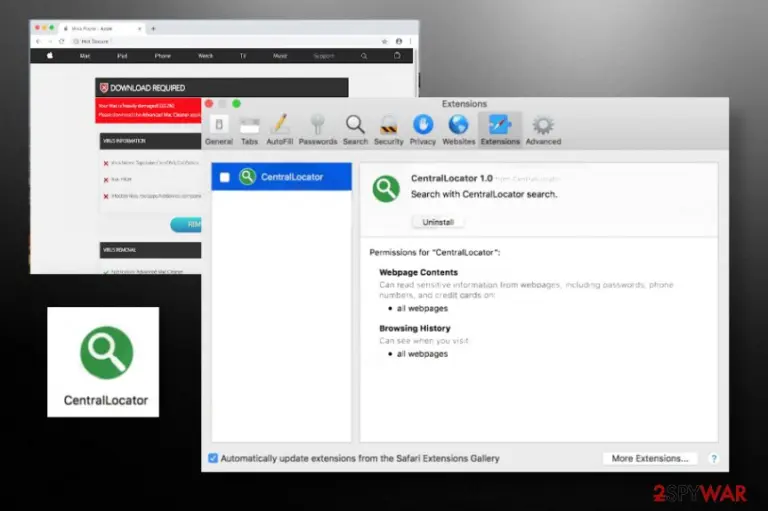Open the Security preferences pane
Image resolution: width=768 pixels, height=511 pixels.
point(388,130)
